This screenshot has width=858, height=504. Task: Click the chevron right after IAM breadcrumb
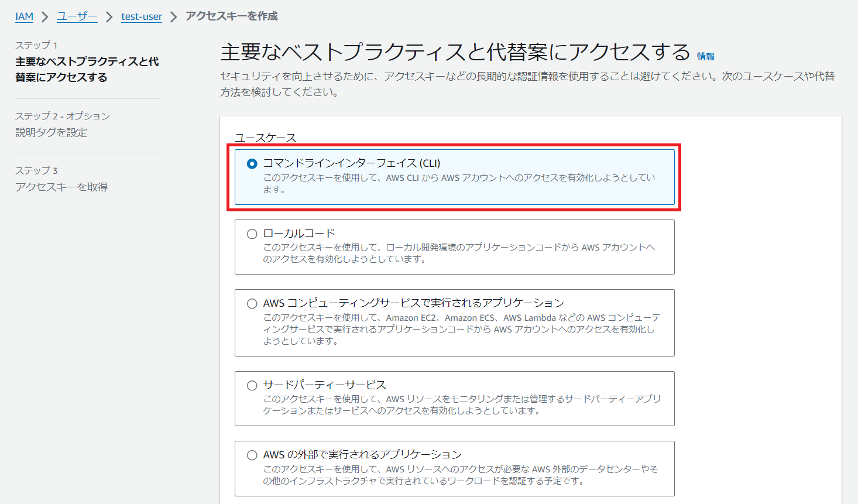pyautogui.click(x=45, y=17)
